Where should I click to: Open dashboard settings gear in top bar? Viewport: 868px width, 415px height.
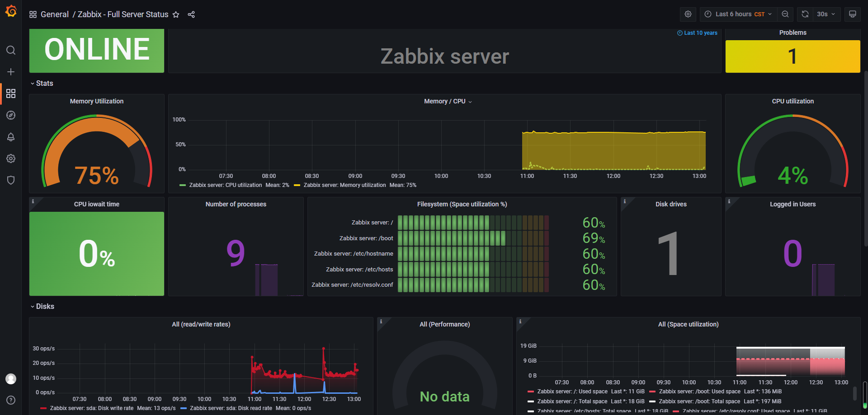click(688, 14)
